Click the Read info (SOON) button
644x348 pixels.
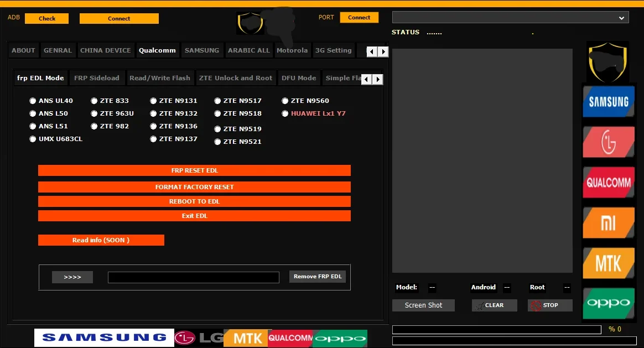coord(101,240)
